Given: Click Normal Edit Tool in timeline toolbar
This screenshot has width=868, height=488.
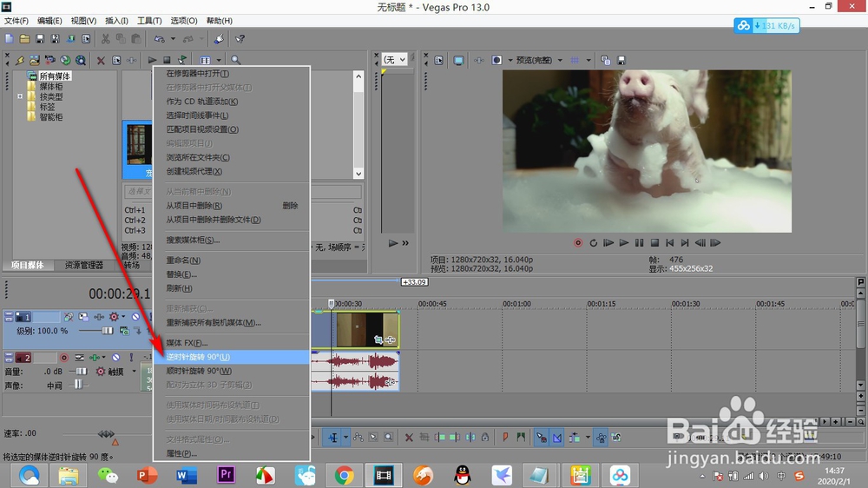Looking at the screenshot, I should click(332, 438).
